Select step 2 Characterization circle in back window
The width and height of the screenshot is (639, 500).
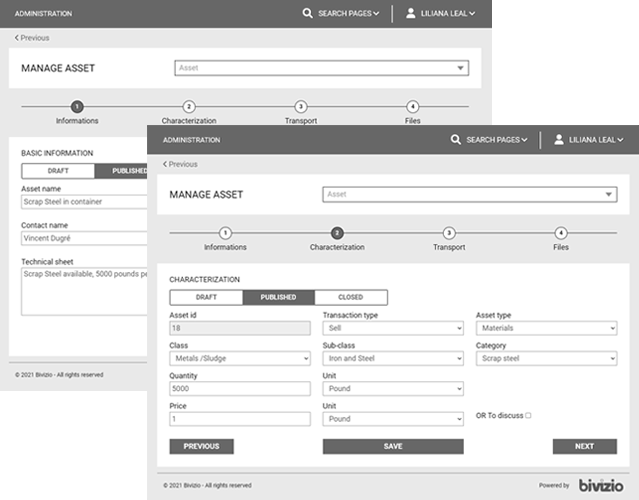[189, 106]
